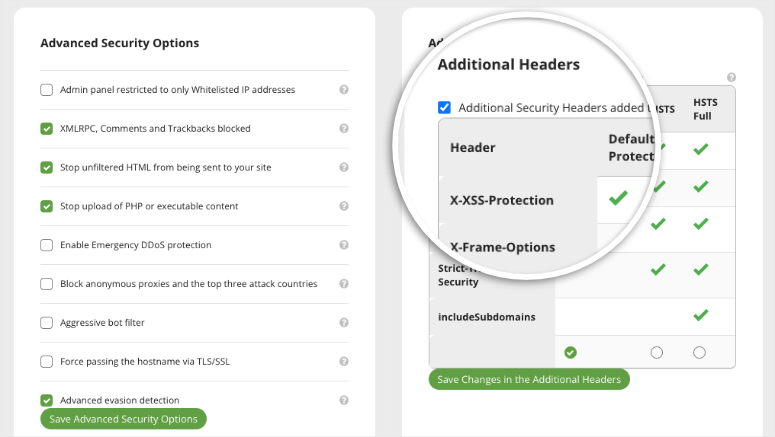Open help icon for Block anonymous proxies option
This screenshot has width=775, height=437.
tap(344, 284)
